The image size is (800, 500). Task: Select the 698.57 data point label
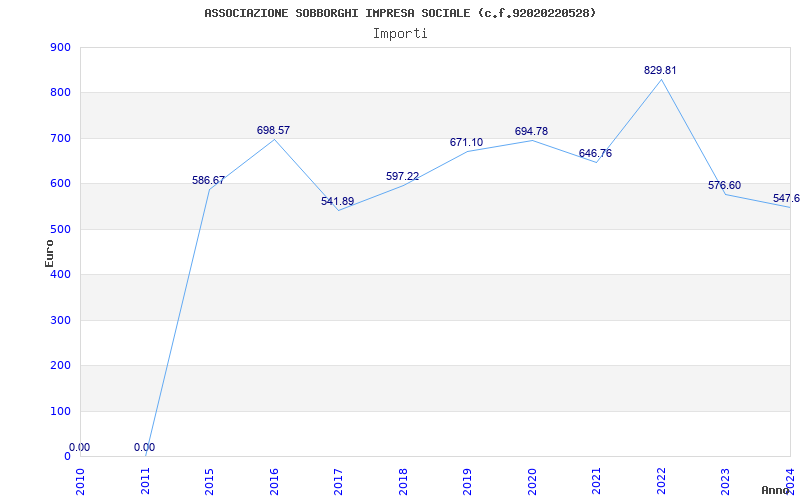pyautogui.click(x=273, y=130)
